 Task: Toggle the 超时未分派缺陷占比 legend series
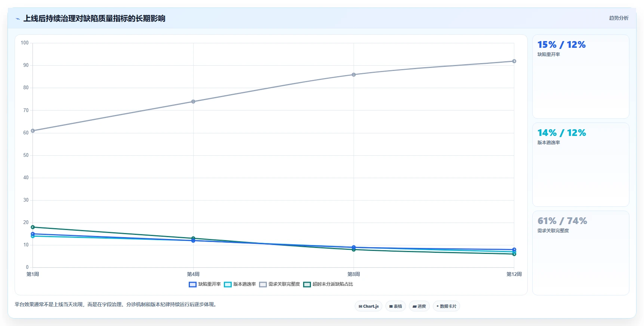coord(328,284)
